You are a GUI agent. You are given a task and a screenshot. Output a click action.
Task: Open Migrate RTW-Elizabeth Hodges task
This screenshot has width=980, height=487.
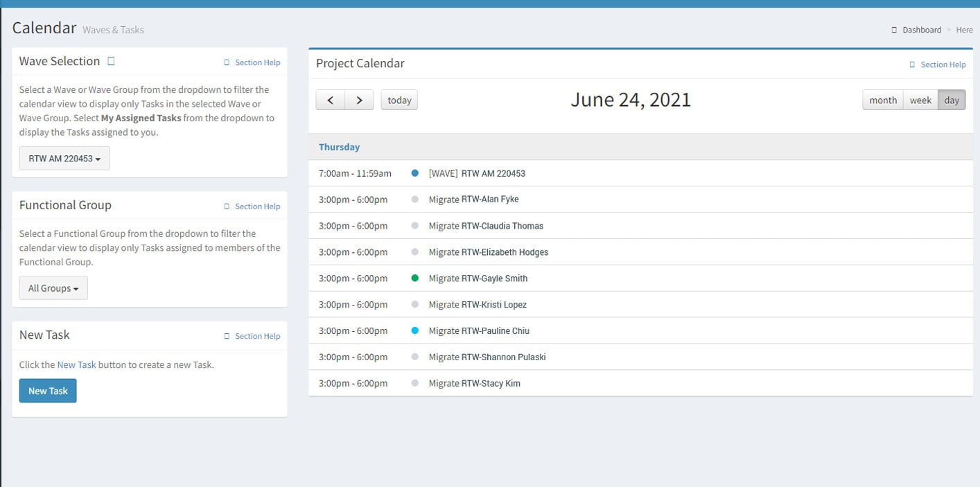(x=489, y=252)
